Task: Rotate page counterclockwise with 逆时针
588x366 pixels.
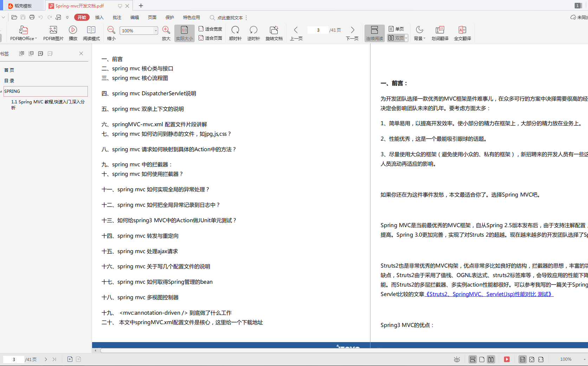Action: tap(253, 33)
